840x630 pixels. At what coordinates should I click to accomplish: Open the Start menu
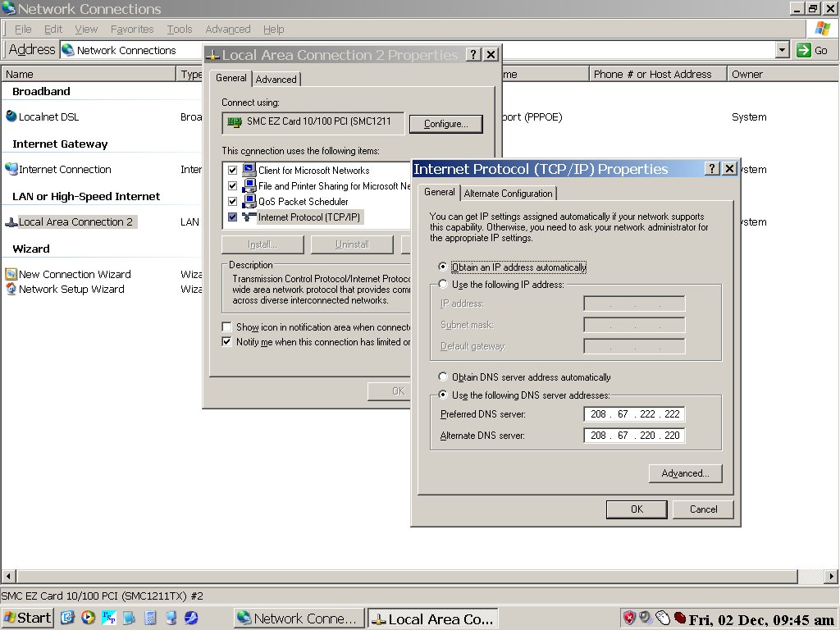27,618
